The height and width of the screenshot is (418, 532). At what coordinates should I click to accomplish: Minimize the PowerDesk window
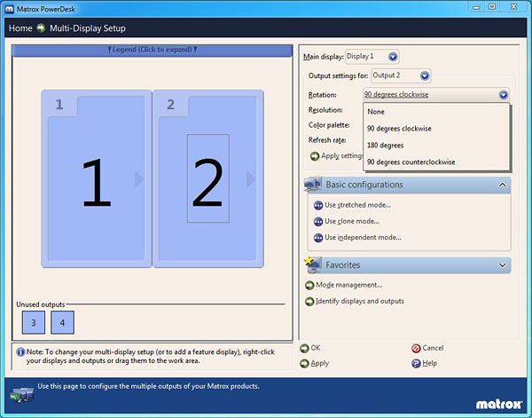click(x=476, y=7)
